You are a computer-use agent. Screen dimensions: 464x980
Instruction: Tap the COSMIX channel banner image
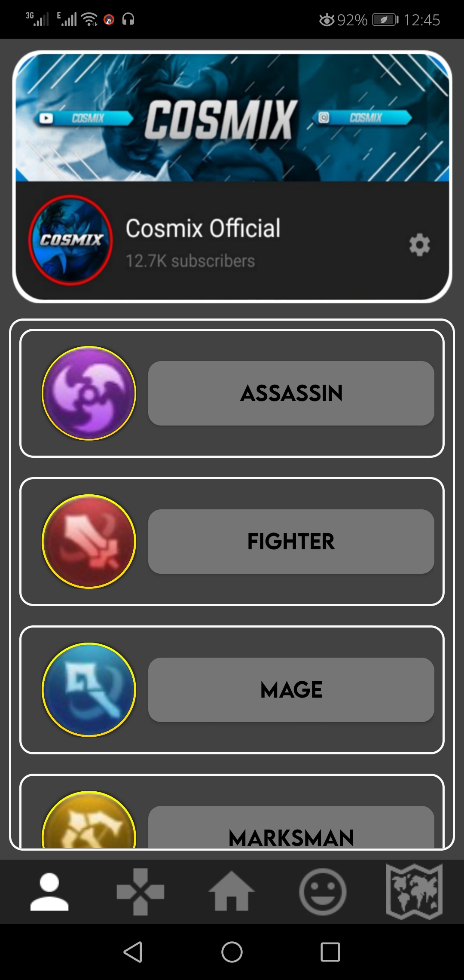[232, 117]
